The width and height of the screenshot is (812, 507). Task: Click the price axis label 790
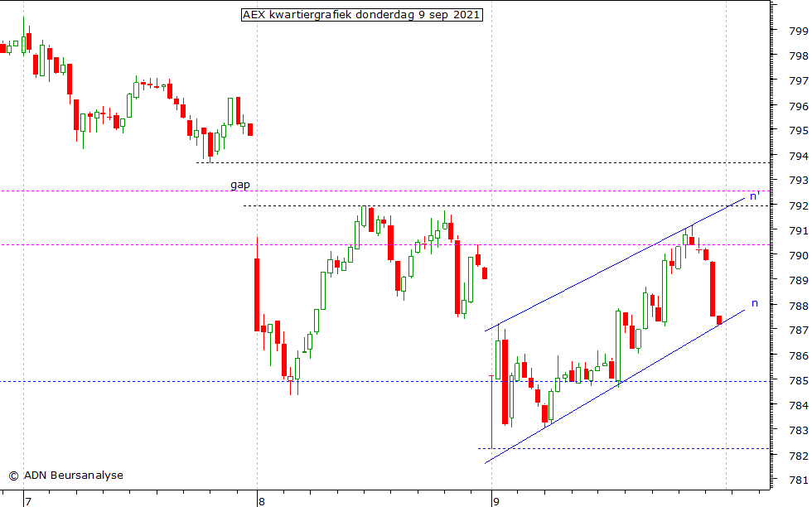(798, 256)
